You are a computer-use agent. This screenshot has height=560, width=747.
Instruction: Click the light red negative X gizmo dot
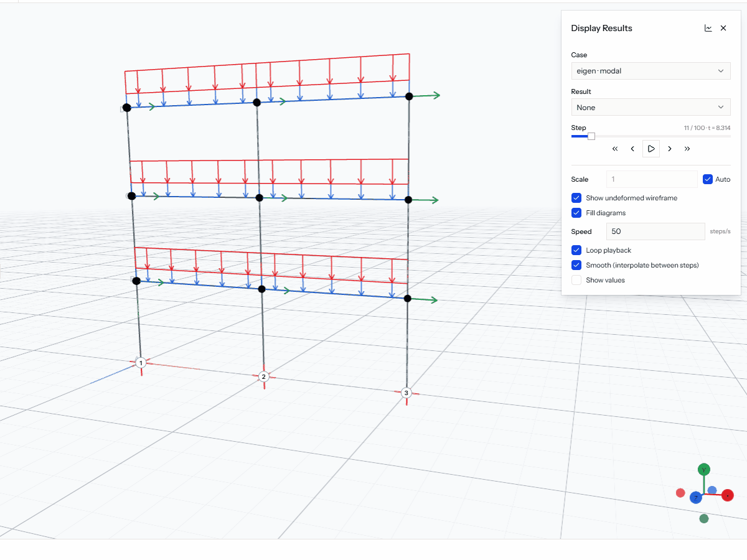(x=680, y=493)
